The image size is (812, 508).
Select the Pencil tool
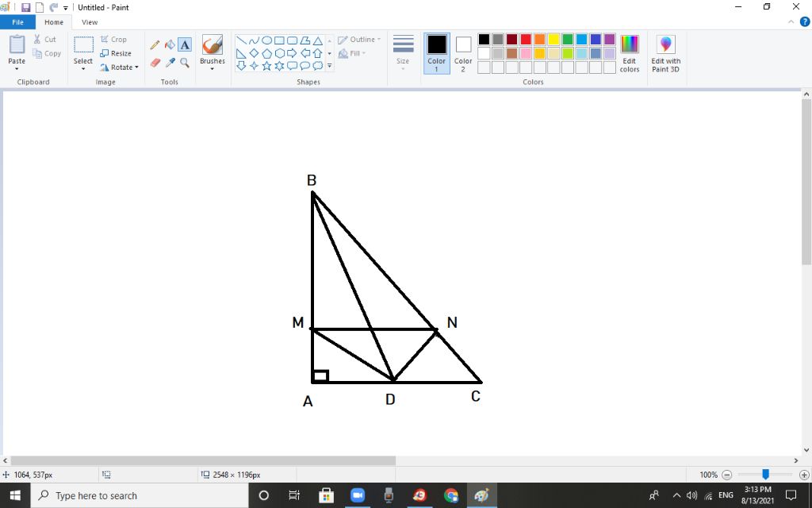point(155,45)
